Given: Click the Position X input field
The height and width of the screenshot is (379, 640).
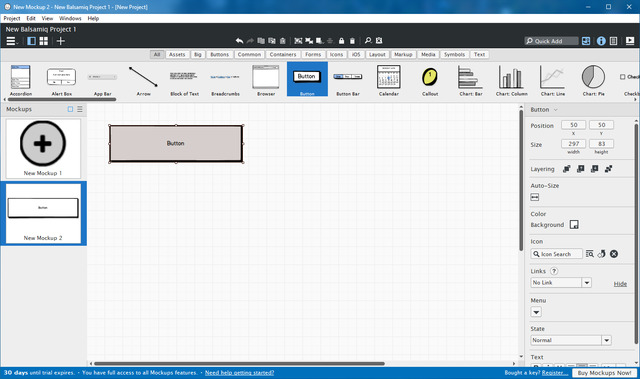Looking at the screenshot, I should click(x=573, y=125).
